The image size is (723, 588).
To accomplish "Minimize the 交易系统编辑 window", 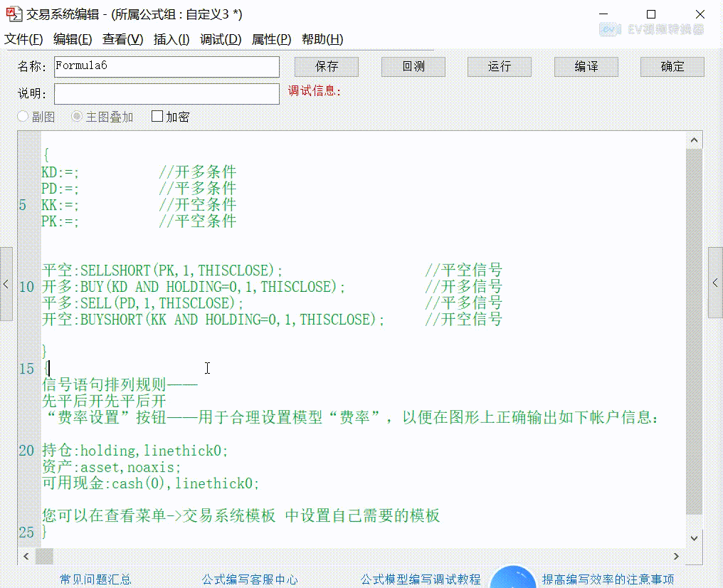I will click(603, 14).
